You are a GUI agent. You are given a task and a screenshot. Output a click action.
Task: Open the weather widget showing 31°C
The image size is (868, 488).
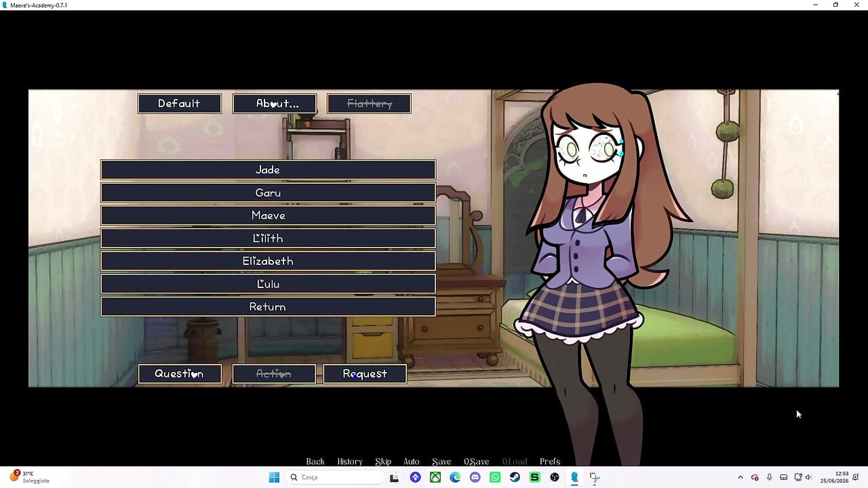pos(28,476)
